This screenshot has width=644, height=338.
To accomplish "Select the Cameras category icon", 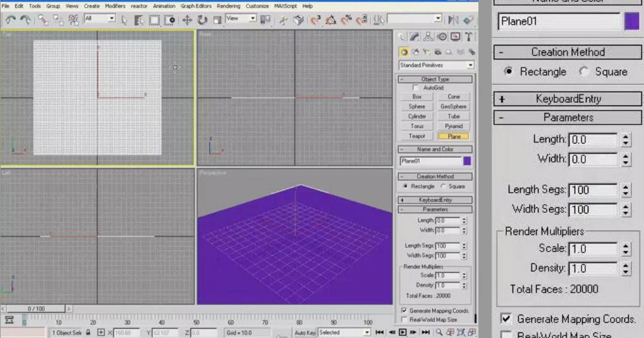I will click(x=438, y=52).
